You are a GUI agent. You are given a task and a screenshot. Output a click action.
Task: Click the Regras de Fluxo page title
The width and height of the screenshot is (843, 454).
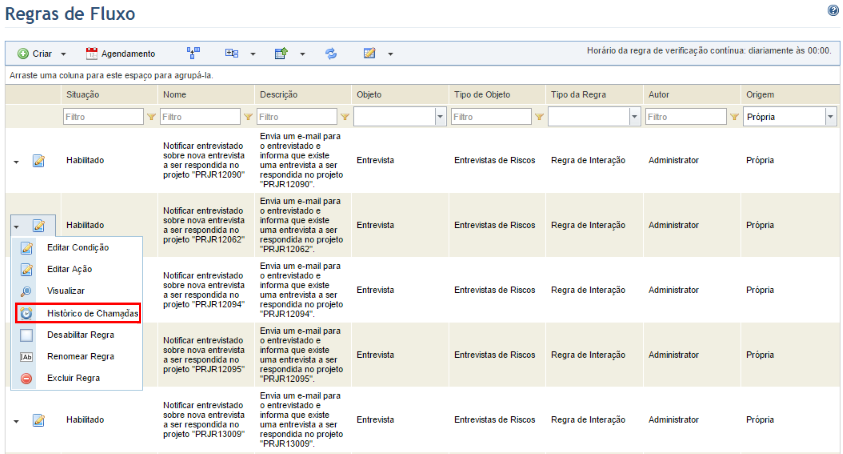(70, 13)
